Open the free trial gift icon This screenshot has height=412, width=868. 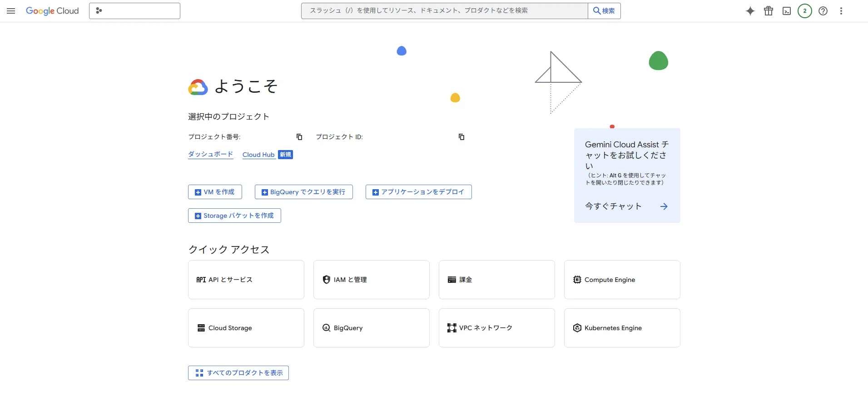pos(769,11)
